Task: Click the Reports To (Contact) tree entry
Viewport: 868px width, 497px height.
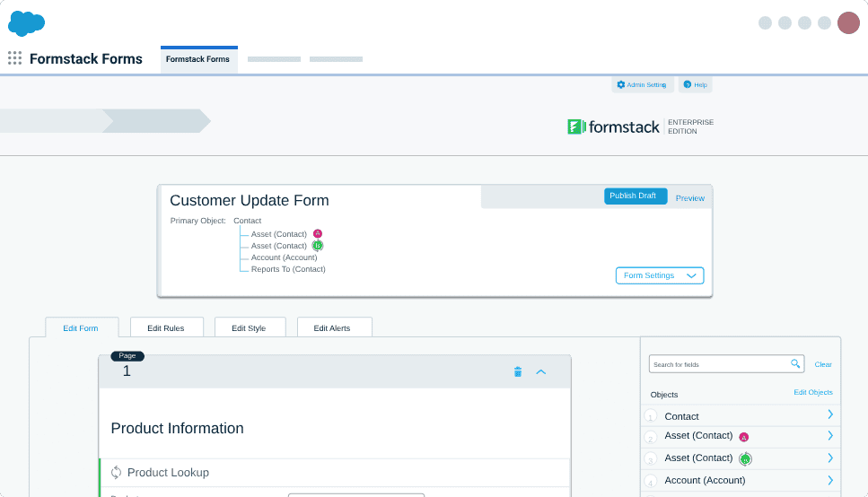Action: [288, 269]
